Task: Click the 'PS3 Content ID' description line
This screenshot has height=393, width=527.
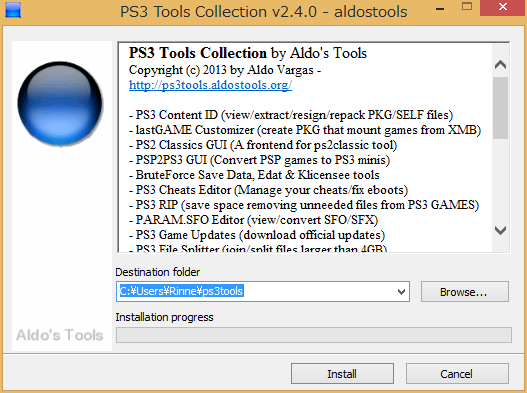Action: click(291, 115)
